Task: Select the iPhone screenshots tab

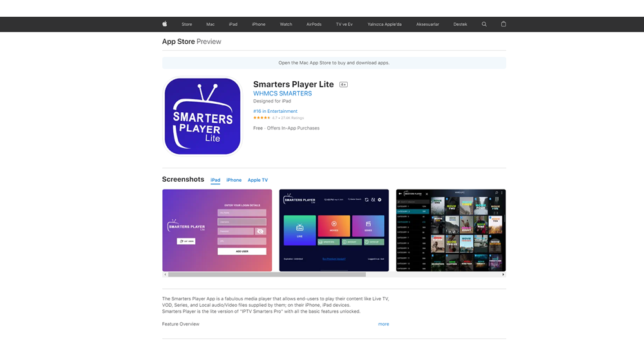Action: coord(234,180)
